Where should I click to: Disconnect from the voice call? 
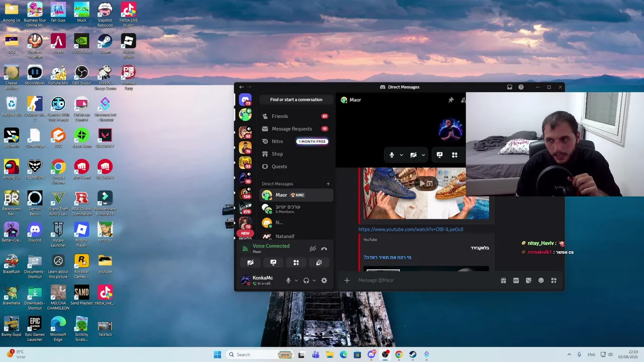(324, 248)
